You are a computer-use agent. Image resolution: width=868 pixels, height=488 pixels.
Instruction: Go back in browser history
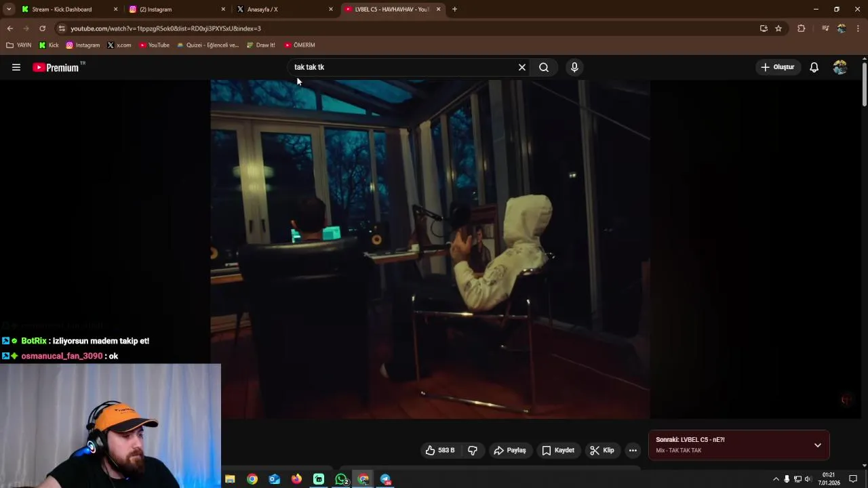click(9, 28)
